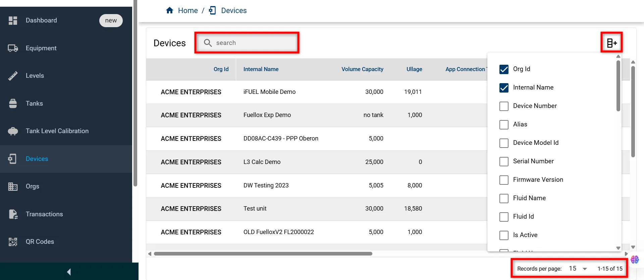Screen dimensions: 644x280
Task: Click table scroll left arrow
Action: [150, 254]
